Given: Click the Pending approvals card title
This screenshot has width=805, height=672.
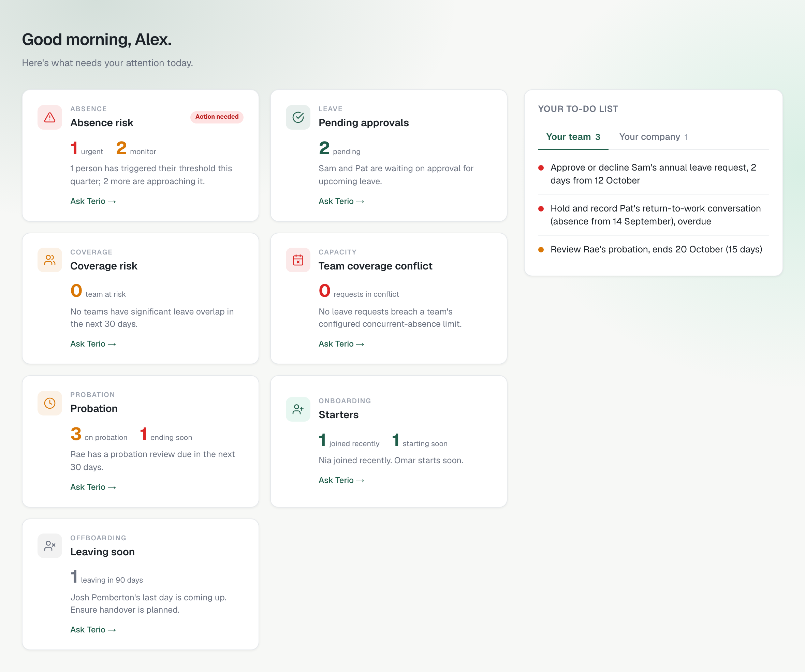Looking at the screenshot, I should click(363, 123).
